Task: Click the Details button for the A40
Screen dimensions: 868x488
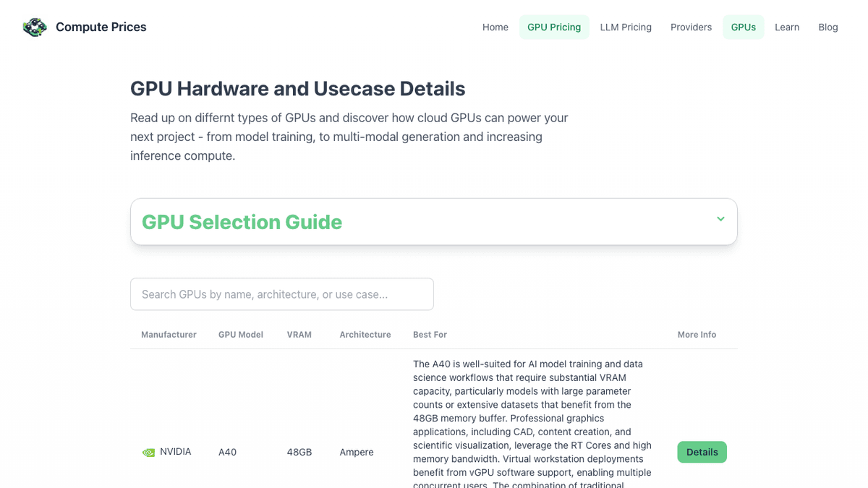Action: coord(702,453)
